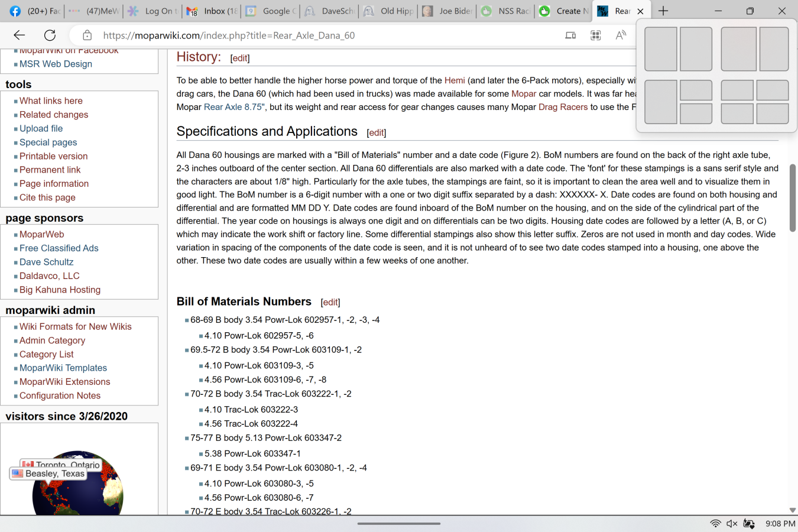
Task: Open Cite this page link
Action: click(x=47, y=197)
